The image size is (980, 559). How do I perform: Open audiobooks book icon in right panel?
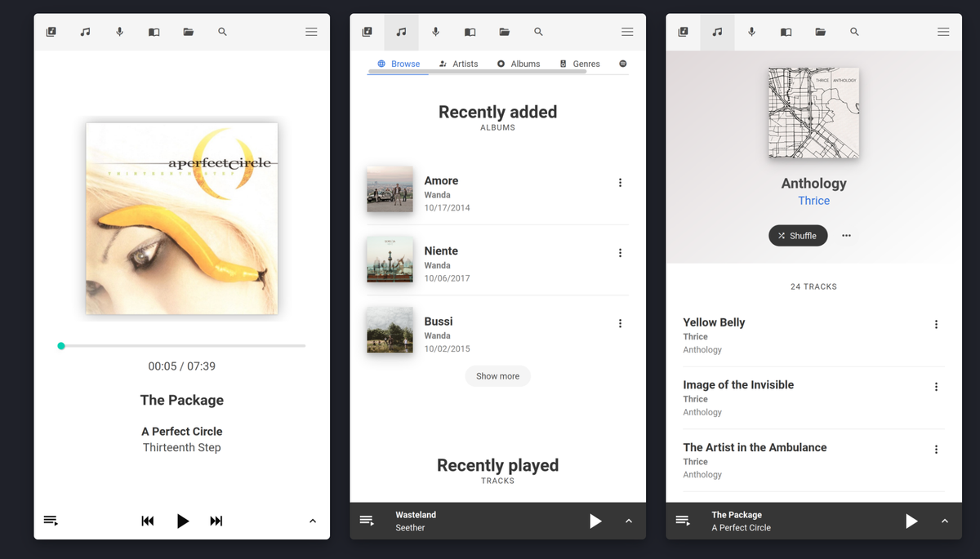point(786,32)
